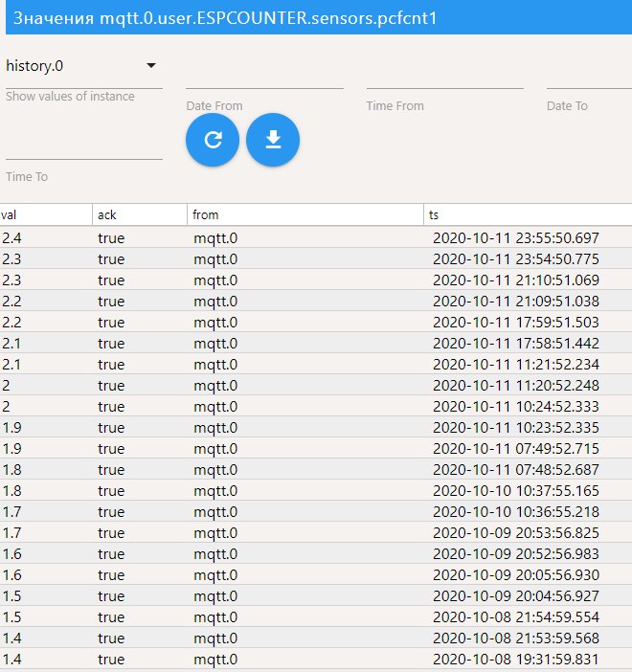Select timestamp 2020-10-11 17:59:51.503
632x672 pixels.
[x=516, y=322]
